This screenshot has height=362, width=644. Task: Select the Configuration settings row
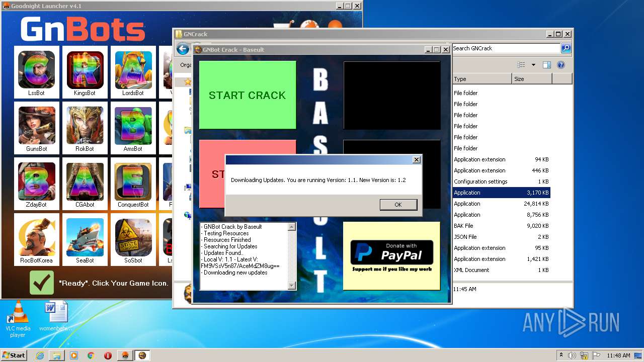501,182
